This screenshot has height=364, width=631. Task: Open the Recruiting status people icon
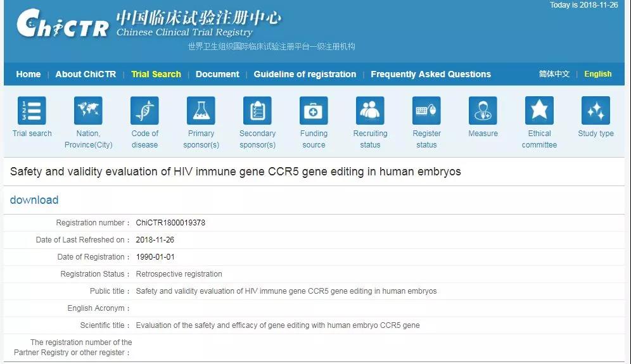pyautogui.click(x=370, y=111)
